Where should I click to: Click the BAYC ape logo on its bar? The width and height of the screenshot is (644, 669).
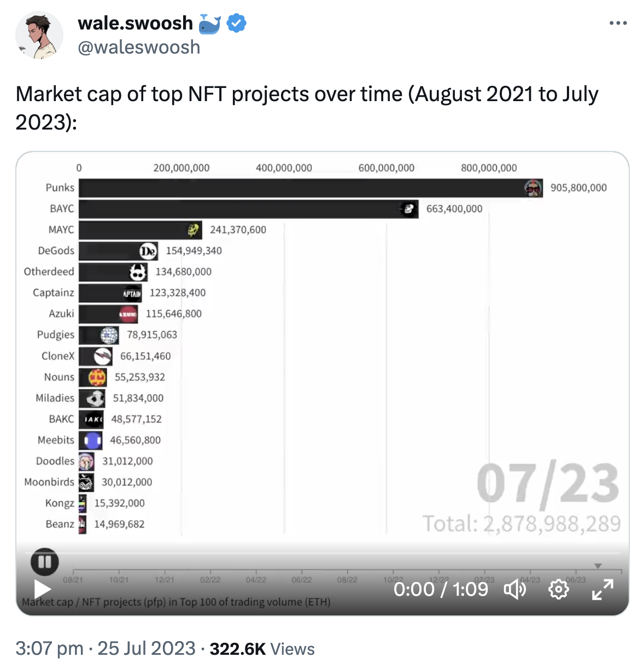pos(408,209)
